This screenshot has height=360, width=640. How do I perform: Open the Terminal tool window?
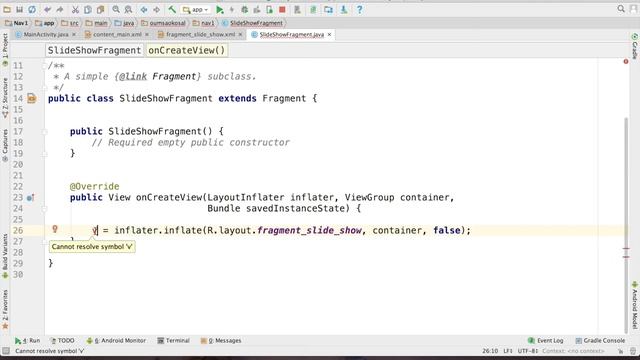(x=173, y=340)
